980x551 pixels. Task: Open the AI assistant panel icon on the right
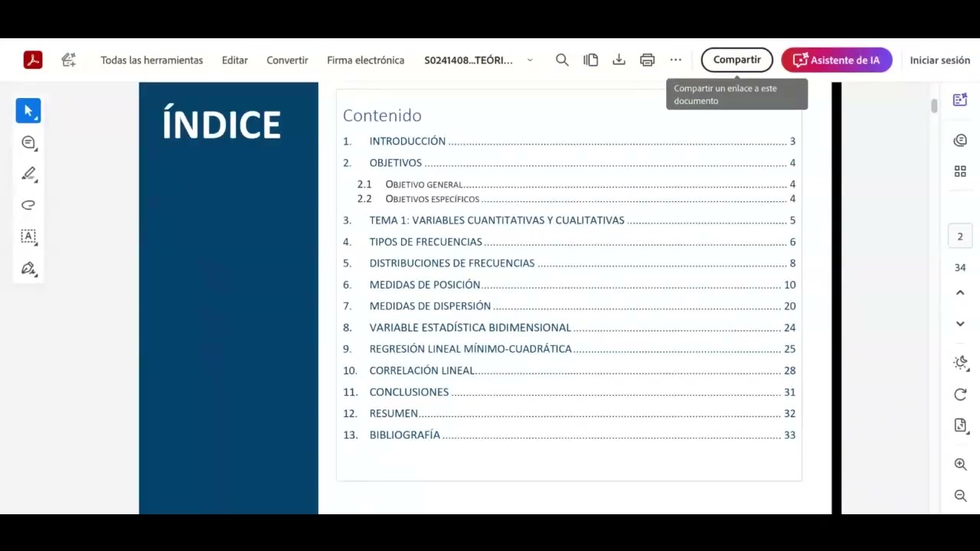click(960, 100)
